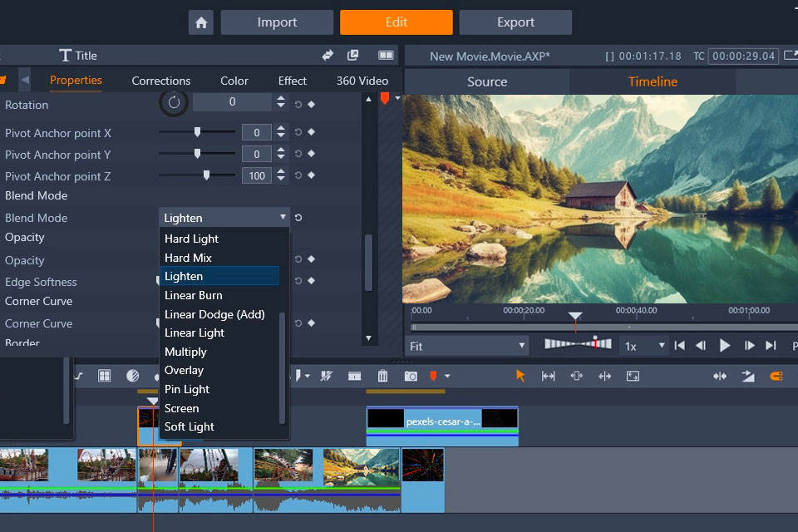Toggle keyframing for Pivot Anchor point X

(312, 132)
